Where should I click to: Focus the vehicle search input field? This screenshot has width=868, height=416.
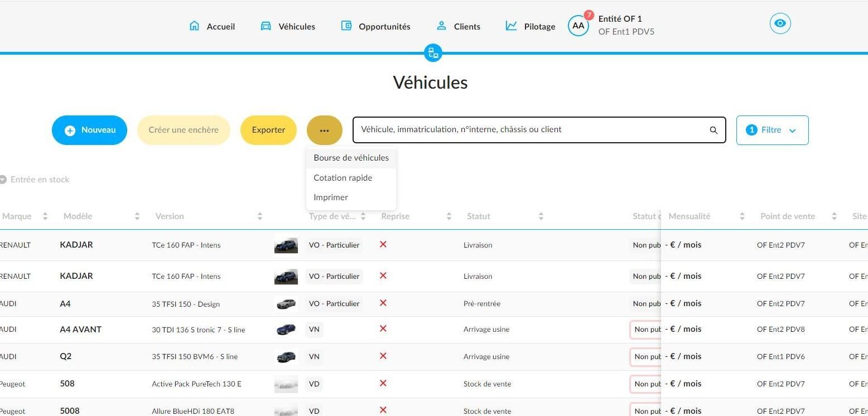click(539, 130)
